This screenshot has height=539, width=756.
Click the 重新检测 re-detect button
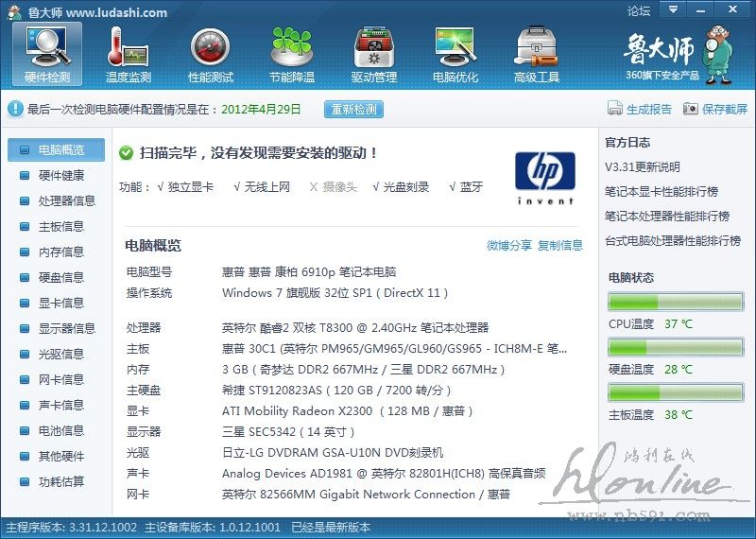pyautogui.click(x=353, y=109)
